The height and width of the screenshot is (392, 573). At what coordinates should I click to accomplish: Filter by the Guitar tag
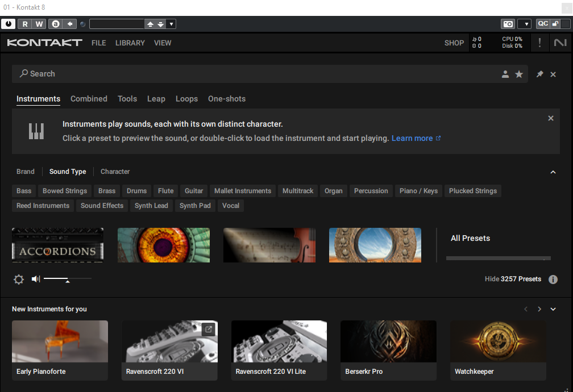click(x=194, y=191)
